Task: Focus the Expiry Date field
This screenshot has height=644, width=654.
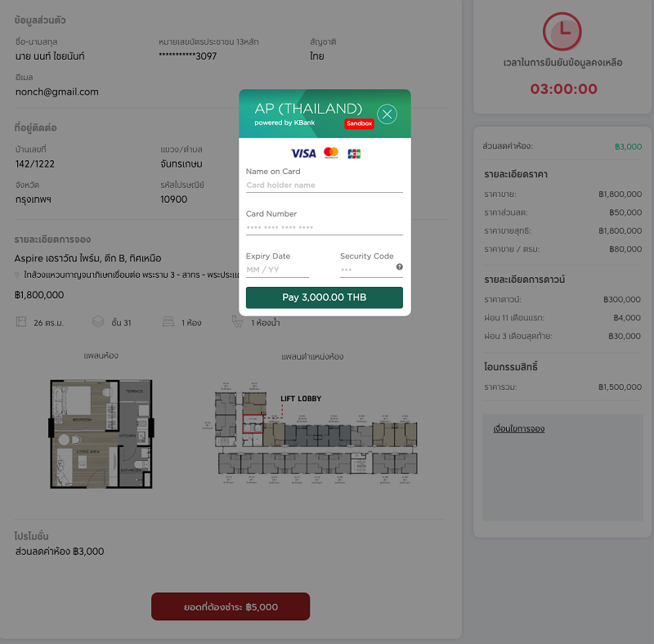Action: coord(277,270)
